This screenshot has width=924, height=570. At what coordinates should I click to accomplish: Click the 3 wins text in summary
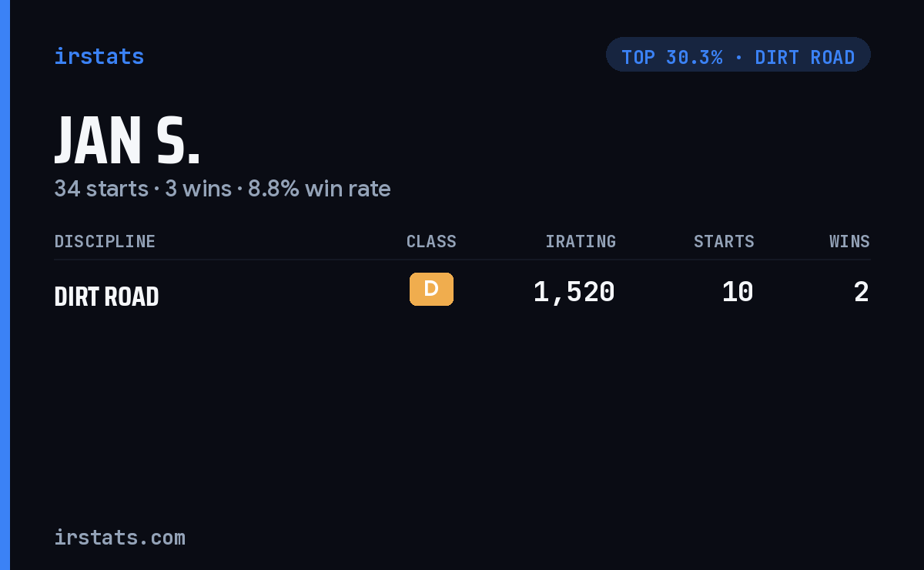click(198, 189)
